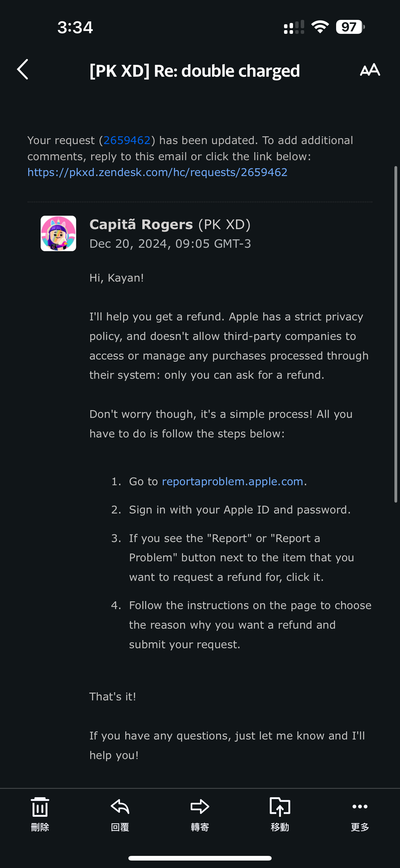
Task: Open text size AA option
Action: 370,70
